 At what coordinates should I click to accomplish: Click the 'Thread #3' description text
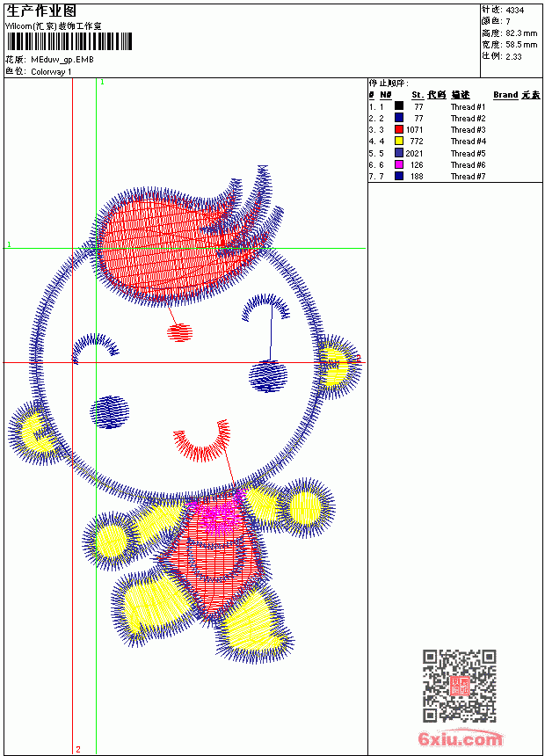tap(468, 130)
